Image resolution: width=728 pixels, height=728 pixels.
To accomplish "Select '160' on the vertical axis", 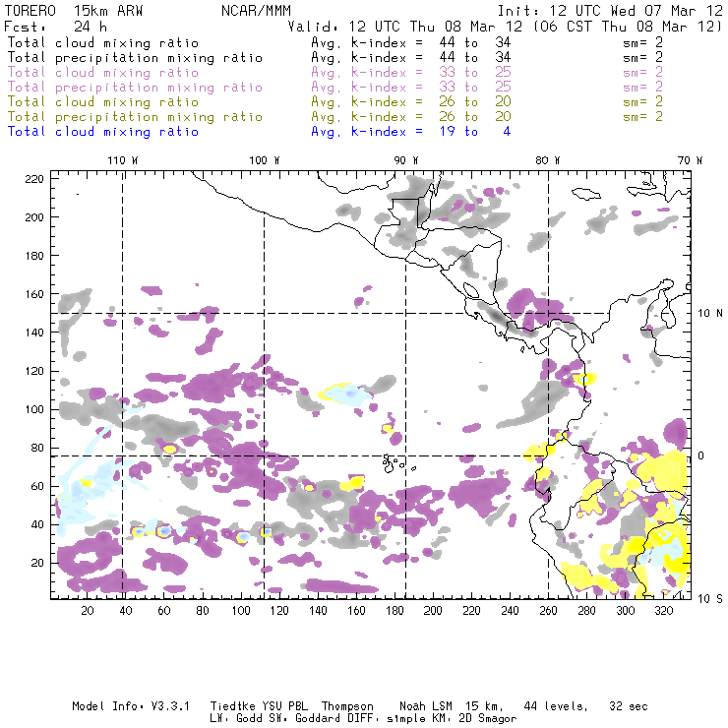I will pyautogui.click(x=34, y=294).
